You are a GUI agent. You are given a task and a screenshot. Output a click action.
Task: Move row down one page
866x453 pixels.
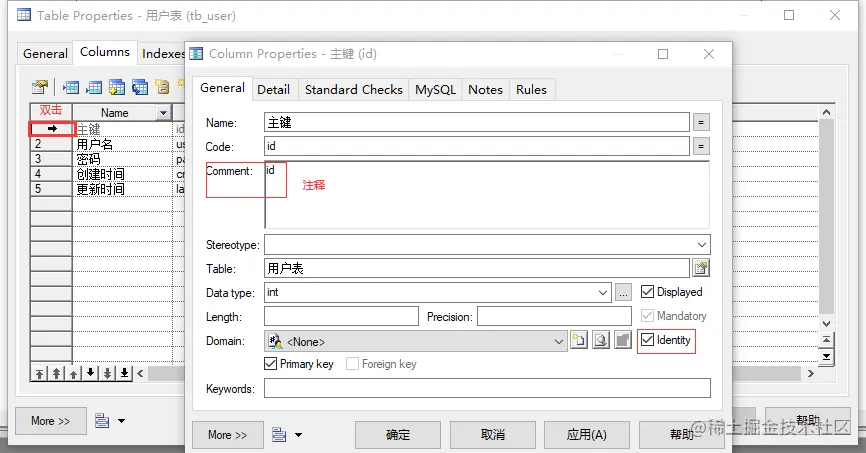108,373
